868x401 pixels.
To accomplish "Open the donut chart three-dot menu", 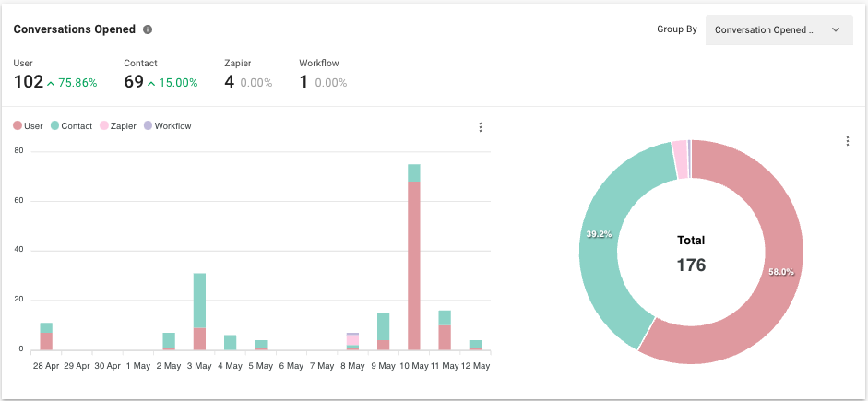I will (x=847, y=141).
